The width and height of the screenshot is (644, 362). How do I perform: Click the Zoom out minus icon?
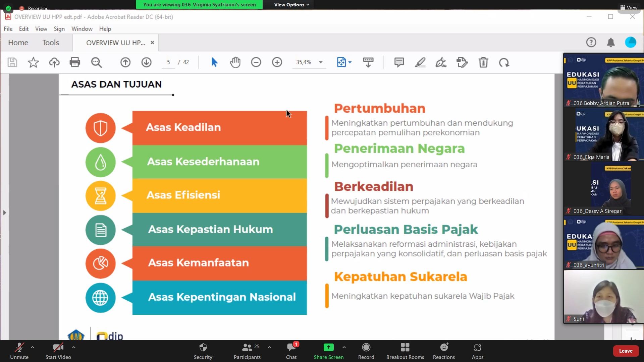(x=256, y=62)
